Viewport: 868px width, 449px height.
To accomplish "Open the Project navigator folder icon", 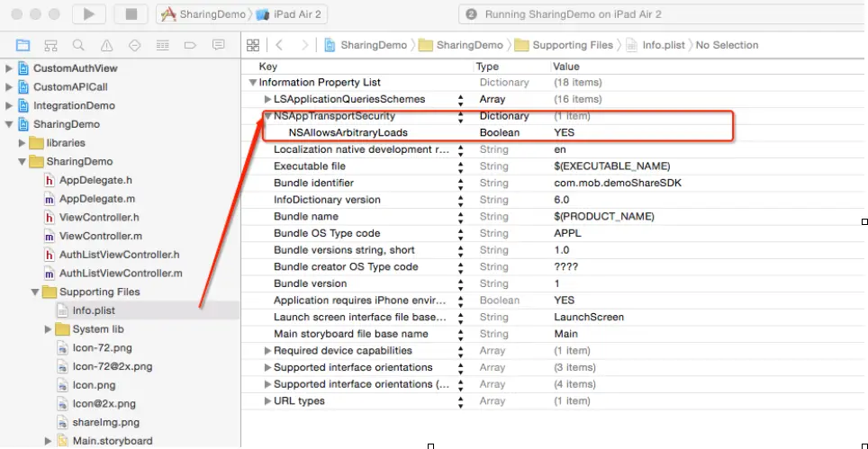I will (x=23, y=45).
